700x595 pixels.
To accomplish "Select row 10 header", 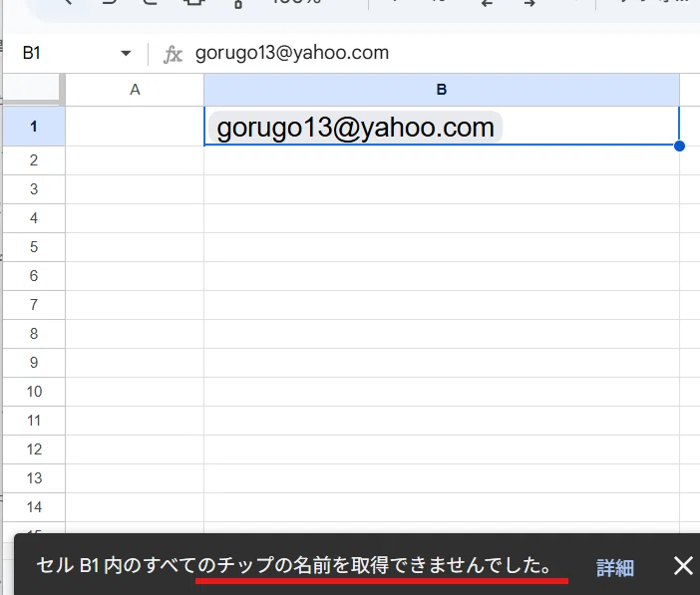I will point(34,392).
